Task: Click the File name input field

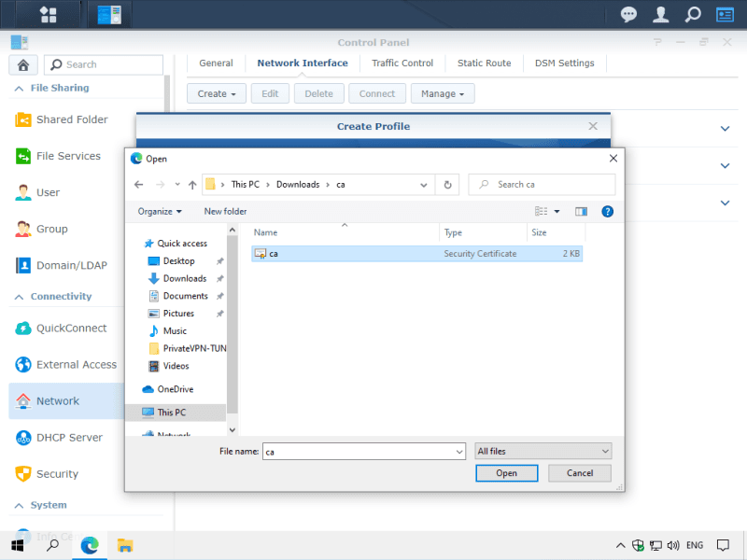Action: (x=362, y=452)
